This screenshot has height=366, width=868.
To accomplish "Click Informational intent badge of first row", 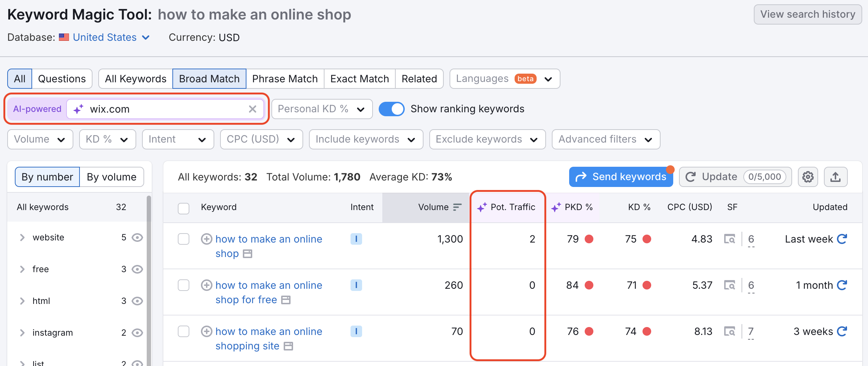I will click(356, 239).
